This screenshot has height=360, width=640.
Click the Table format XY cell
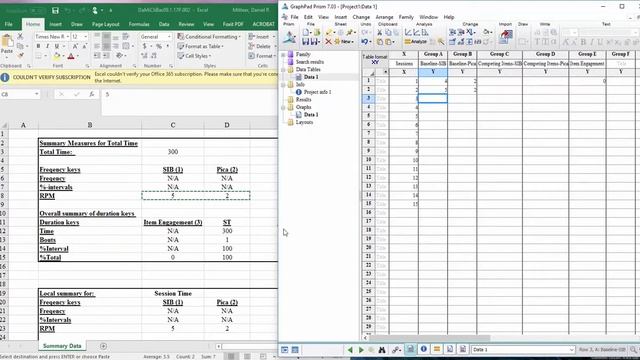click(375, 59)
